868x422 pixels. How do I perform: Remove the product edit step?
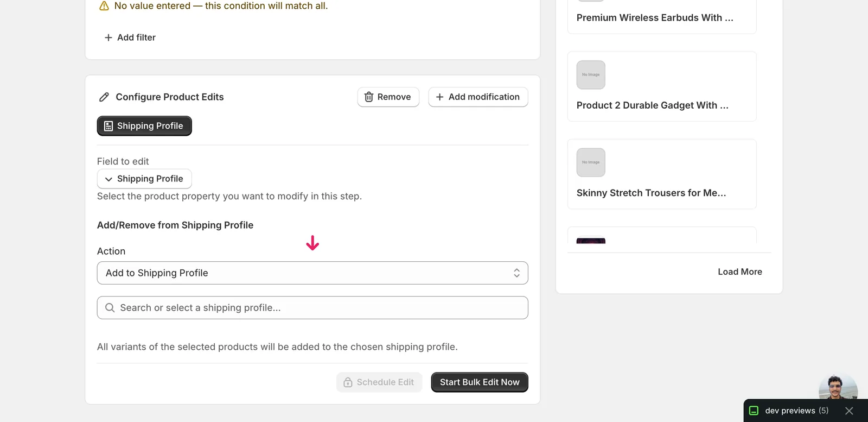pos(388,97)
